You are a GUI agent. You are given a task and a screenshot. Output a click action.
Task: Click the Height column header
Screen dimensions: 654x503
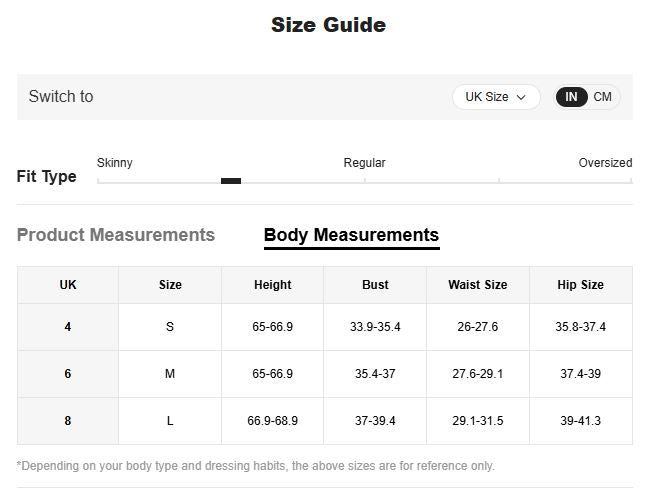point(272,285)
